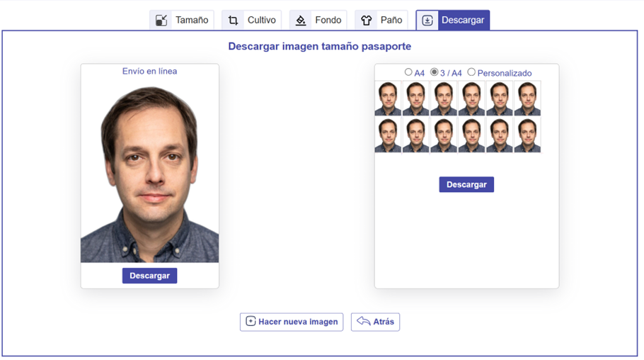Download the 3 / A4 photo sheet
Screen dimensions: 644x360
[x=466, y=184]
